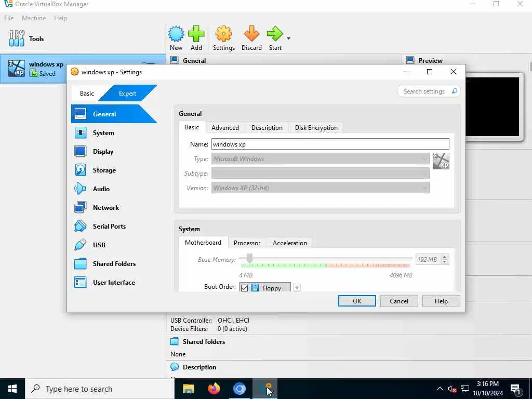Open the Subtype dropdown
This screenshot has height=399, width=532.
(x=320, y=174)
